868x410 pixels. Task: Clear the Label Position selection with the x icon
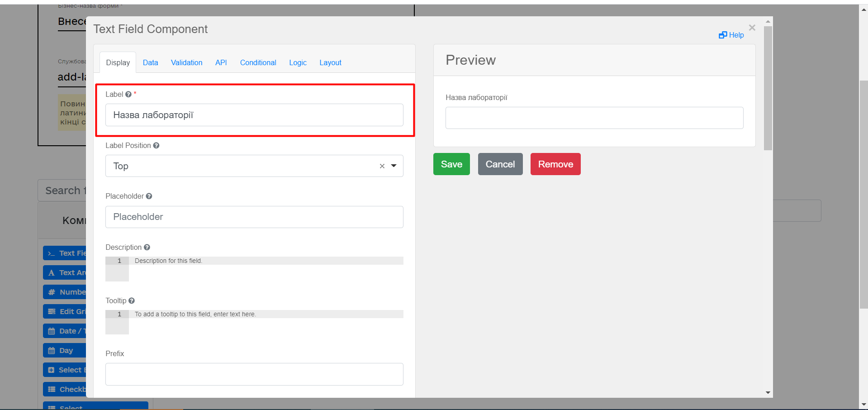click(x=382, y=166)
